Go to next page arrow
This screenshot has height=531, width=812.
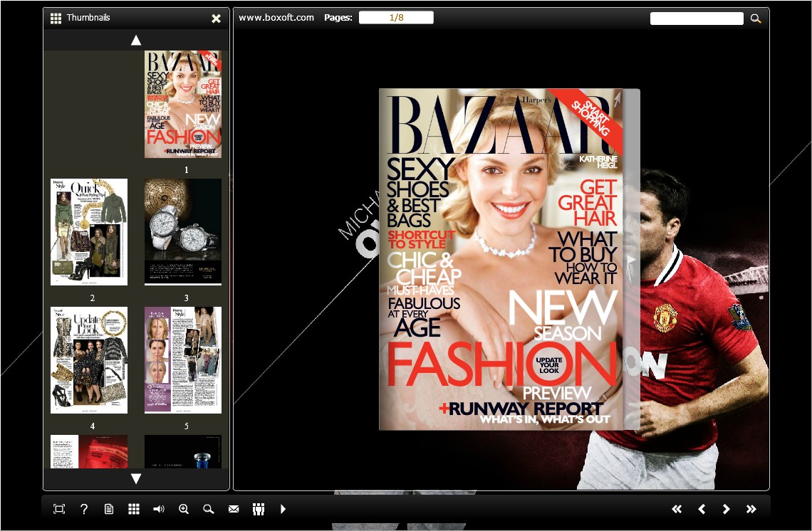pos(726,509)
